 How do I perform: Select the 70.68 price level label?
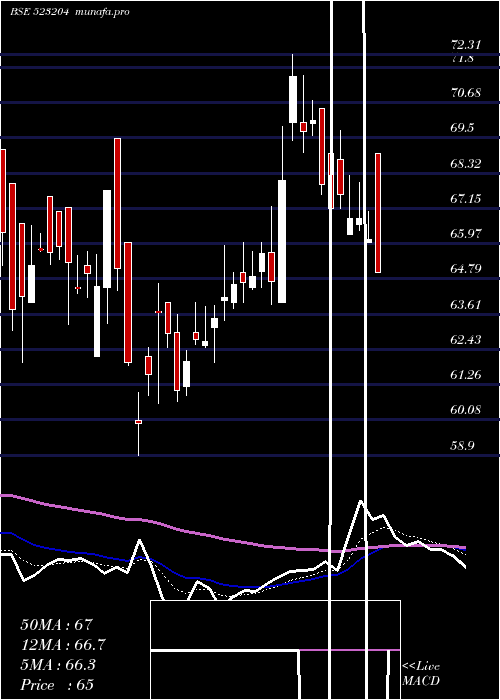466,93
